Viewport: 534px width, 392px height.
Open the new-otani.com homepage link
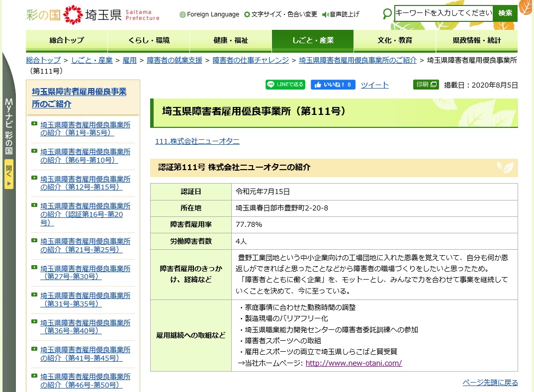pos(354,363)
